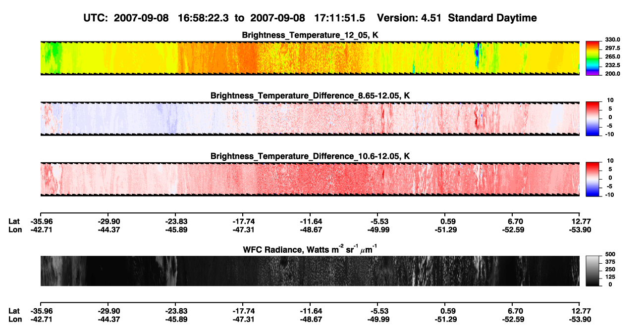Click the 'UTC:' label in header

click(x=96, y=18)
